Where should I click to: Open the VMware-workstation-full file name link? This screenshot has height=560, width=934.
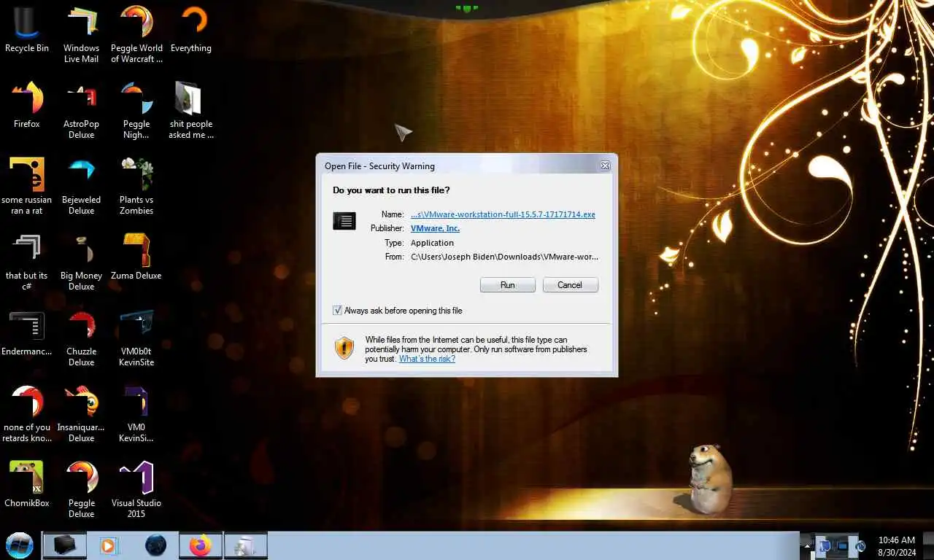click(x=503, y=214)
